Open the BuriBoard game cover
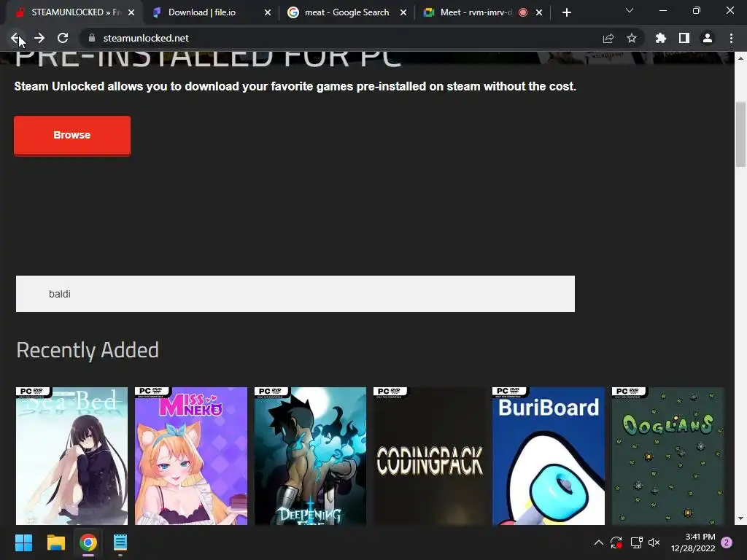Screen dimensions: 747x560 pos(549,456)
